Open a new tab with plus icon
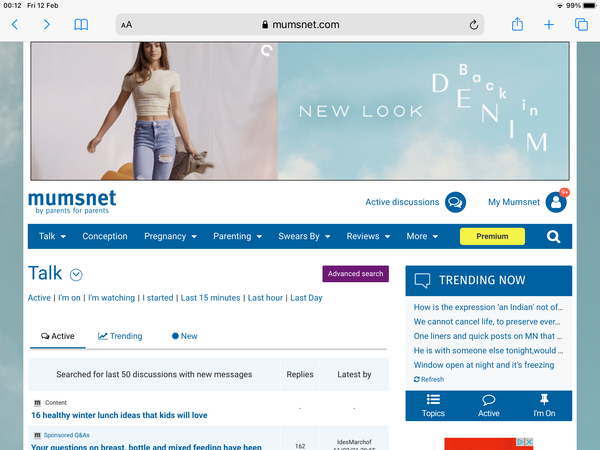The width and height of the screenshot is (600, 450). tap(549, 24)
